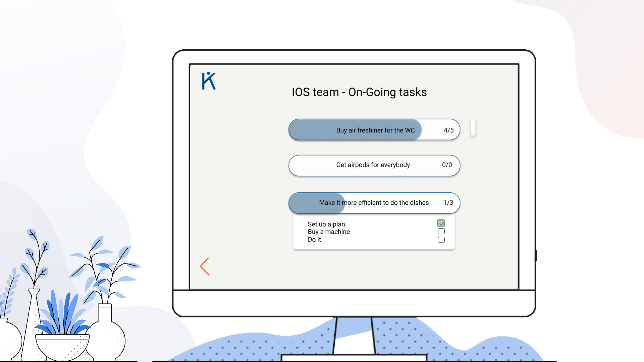
Task: Click the white scrollbar handle beside tasks
Action: pos(473,127)
